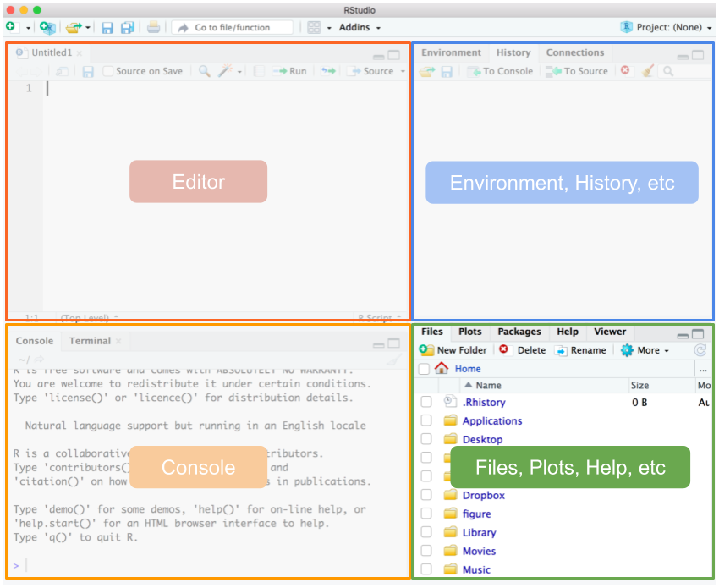Click the Open File folder icon
The height and width of the screenshot is (588, 719).
click(74, 28)
